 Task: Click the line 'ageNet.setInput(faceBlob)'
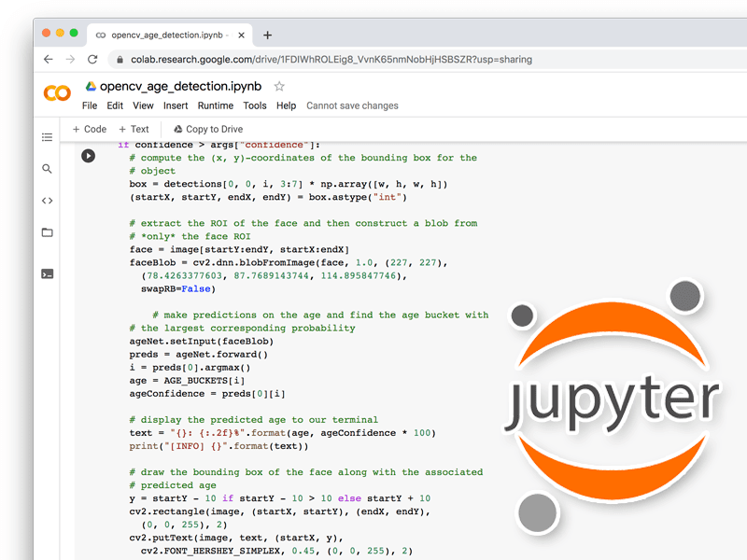[x=202, y=342]
